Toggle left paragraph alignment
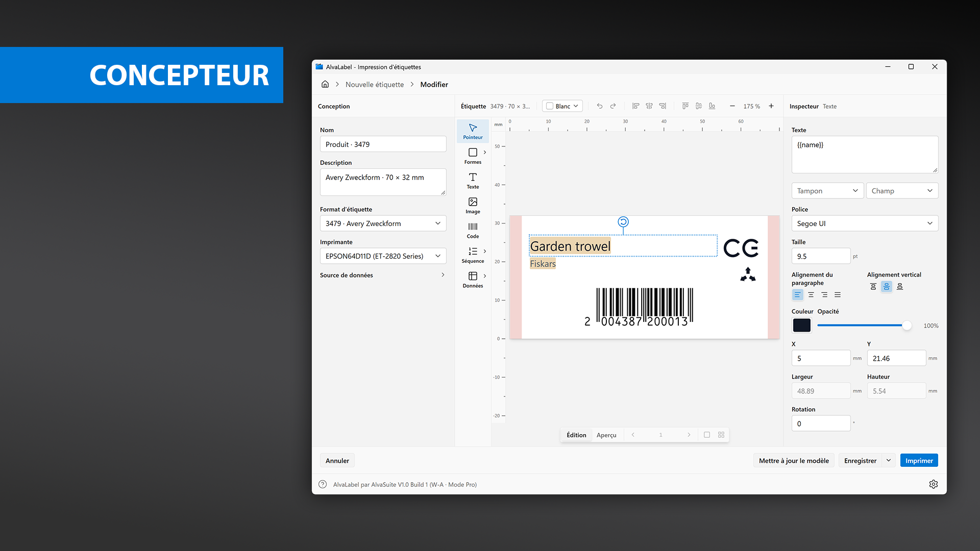The image size is (980, 551). [797, 295]
